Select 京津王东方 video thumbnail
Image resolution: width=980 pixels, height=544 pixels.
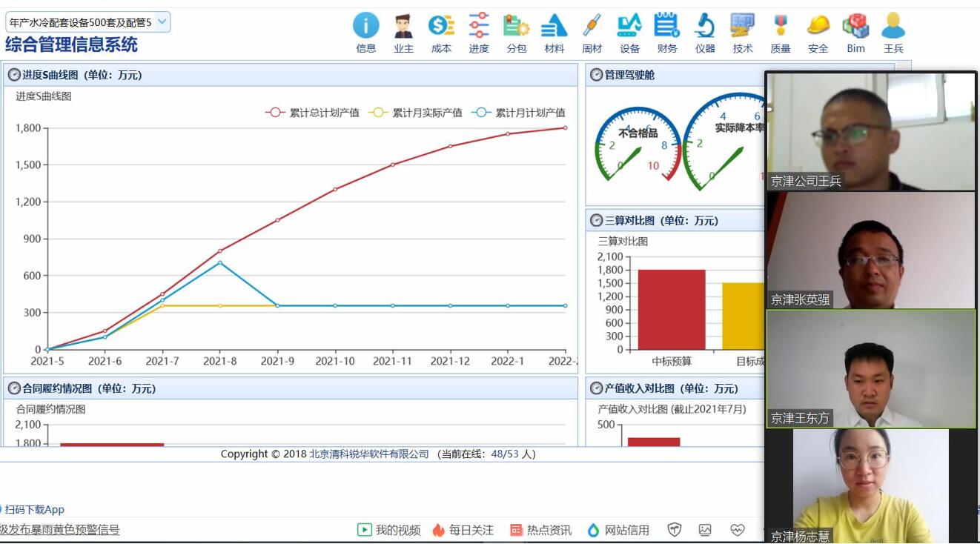click(870, 369)
